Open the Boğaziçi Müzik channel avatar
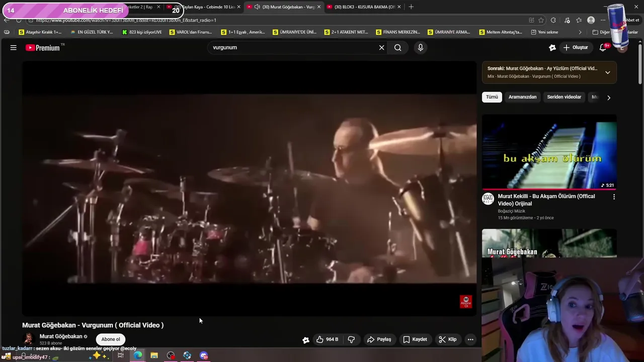 488,199
